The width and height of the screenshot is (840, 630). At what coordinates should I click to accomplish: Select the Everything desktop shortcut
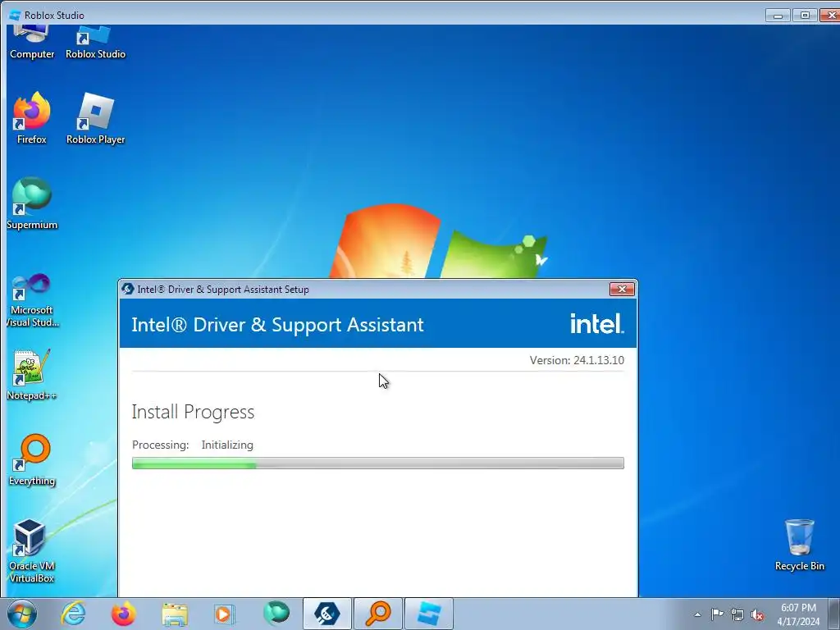click(x=32, y=459)
